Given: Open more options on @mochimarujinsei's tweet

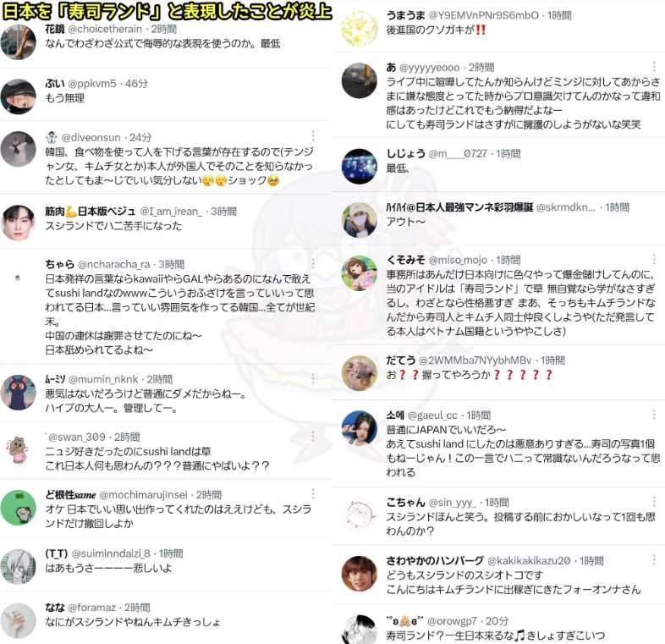Looking at the screenshot, I should (x=313, y=494).
